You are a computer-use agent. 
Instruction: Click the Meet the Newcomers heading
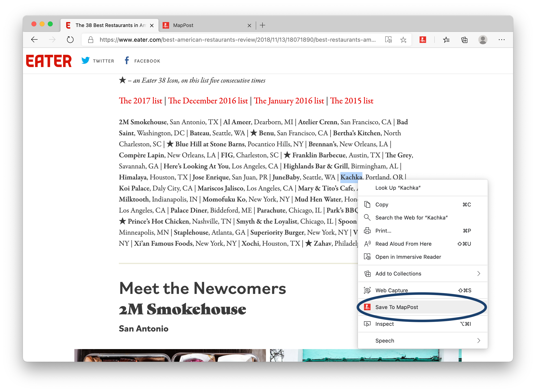[203, 288]
